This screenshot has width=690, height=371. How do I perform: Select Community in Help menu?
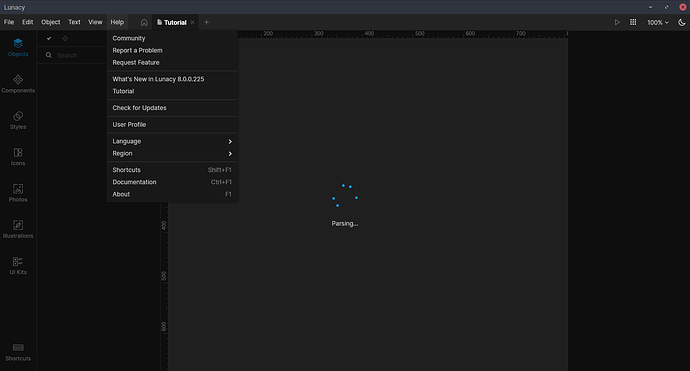pos(172,38)
